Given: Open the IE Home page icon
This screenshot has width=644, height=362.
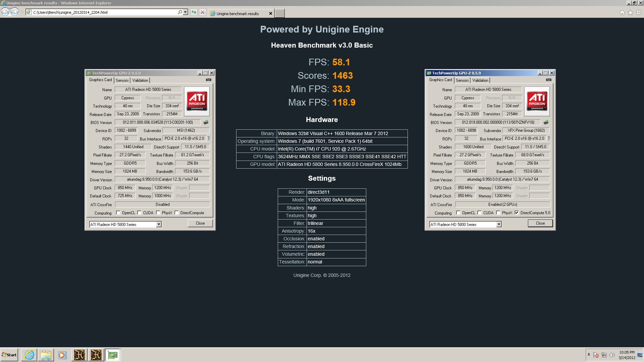Looking at the screenshot, I should [622, 12].
